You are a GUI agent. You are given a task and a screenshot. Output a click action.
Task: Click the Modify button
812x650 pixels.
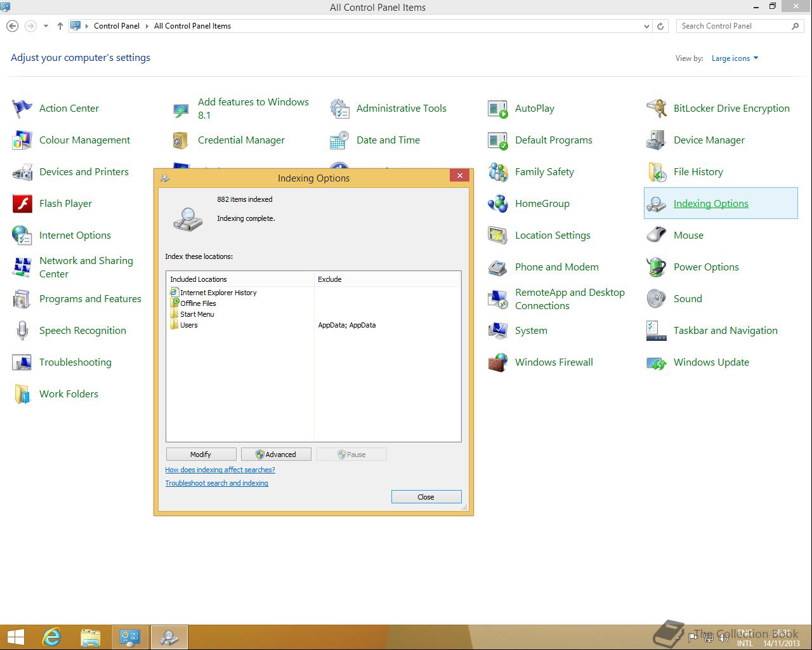(201, 454)
